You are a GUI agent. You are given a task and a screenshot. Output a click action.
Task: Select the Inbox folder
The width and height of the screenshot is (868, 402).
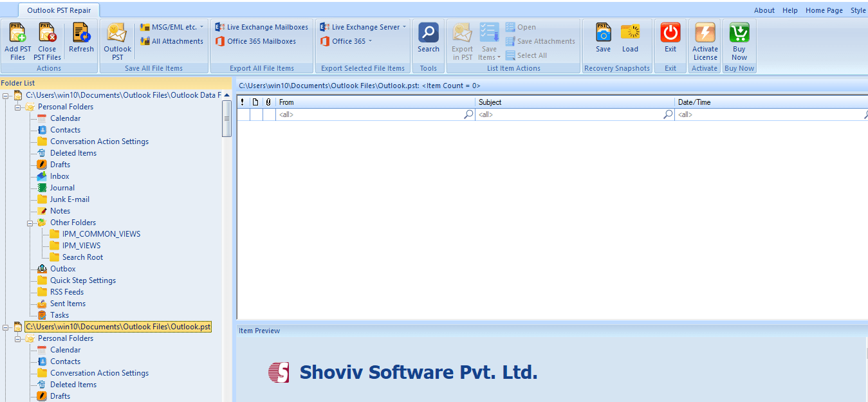[x=59, y=176]
